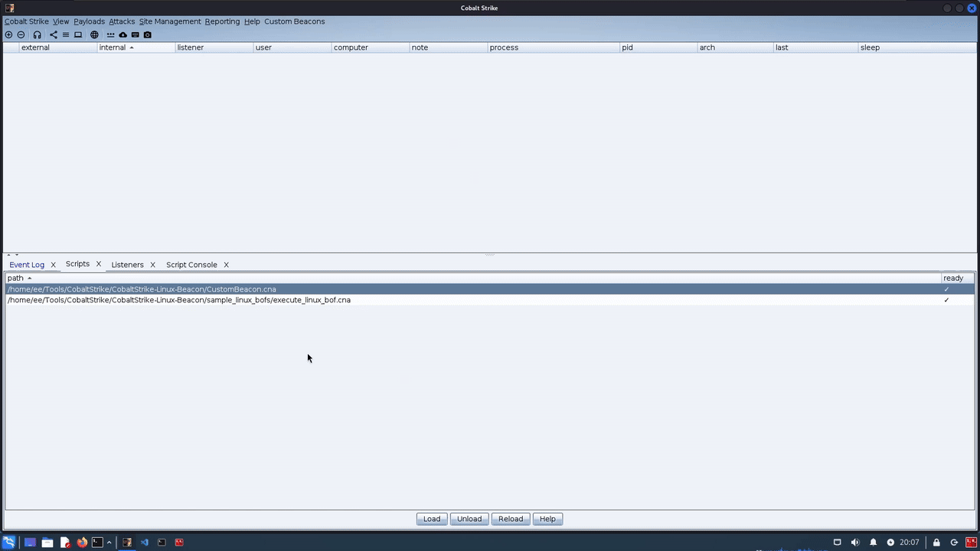
Task: Open the Kali applications menu icon
Action: click(8, 542)
